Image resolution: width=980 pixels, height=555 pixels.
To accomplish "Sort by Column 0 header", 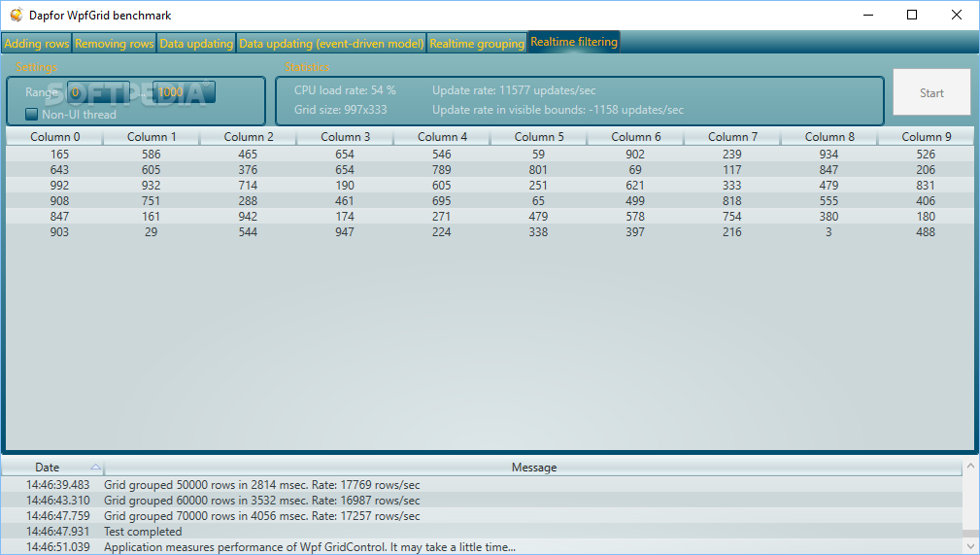I will pos(55,136).
